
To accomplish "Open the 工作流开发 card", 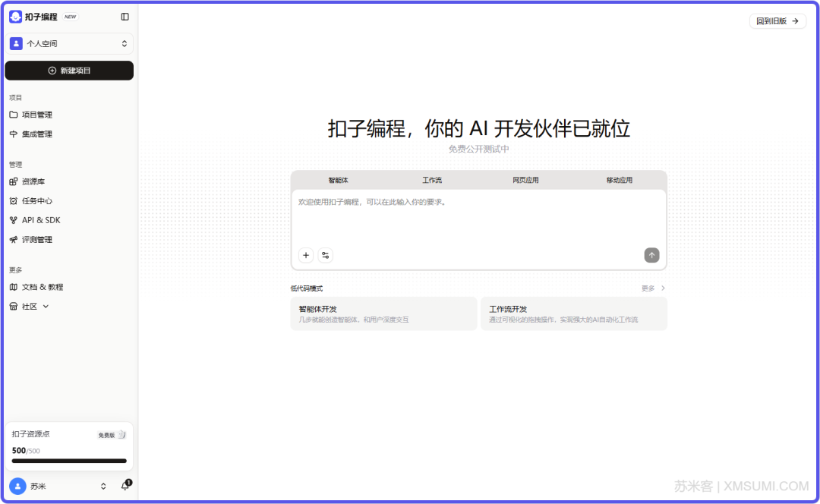I will pyautogui.click(x=574, y=313).
